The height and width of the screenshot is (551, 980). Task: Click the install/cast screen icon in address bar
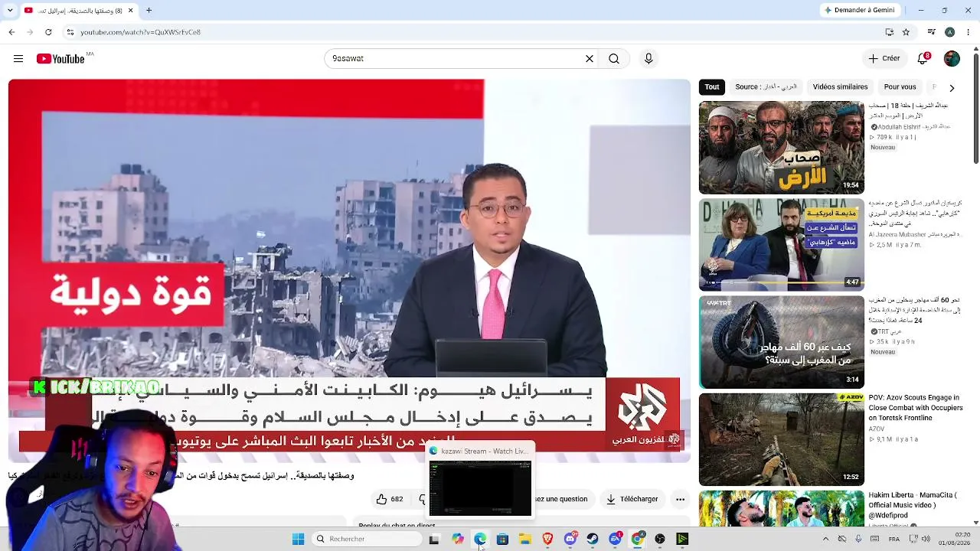(x=890, y=32)
